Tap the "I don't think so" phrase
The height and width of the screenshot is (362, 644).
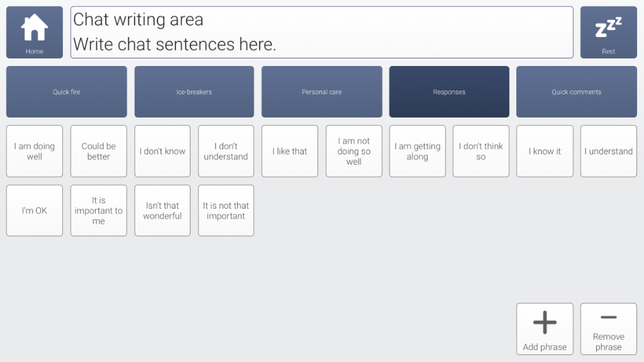(x=481, y=151)
